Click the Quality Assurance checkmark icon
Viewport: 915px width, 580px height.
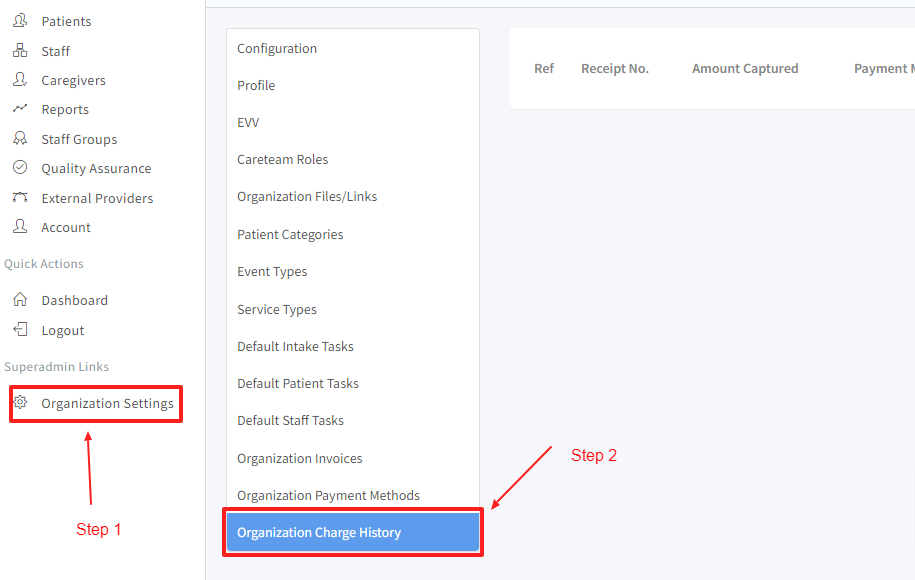point(20,168)
